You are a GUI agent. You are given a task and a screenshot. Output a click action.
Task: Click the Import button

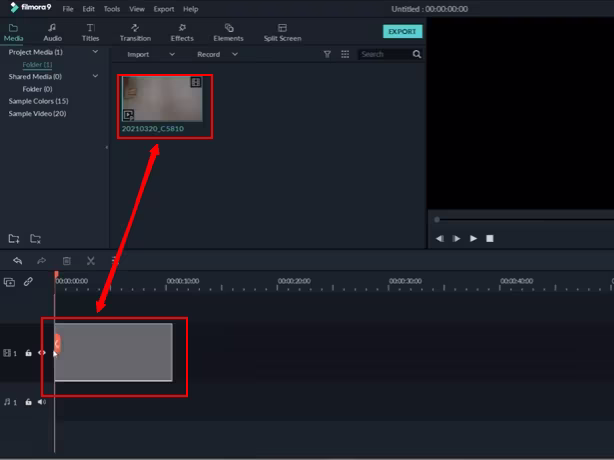[138, 54]
